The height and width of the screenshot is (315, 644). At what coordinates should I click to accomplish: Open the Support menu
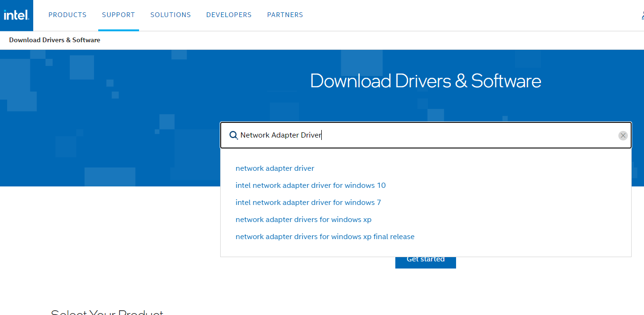[x=119, y=15]
